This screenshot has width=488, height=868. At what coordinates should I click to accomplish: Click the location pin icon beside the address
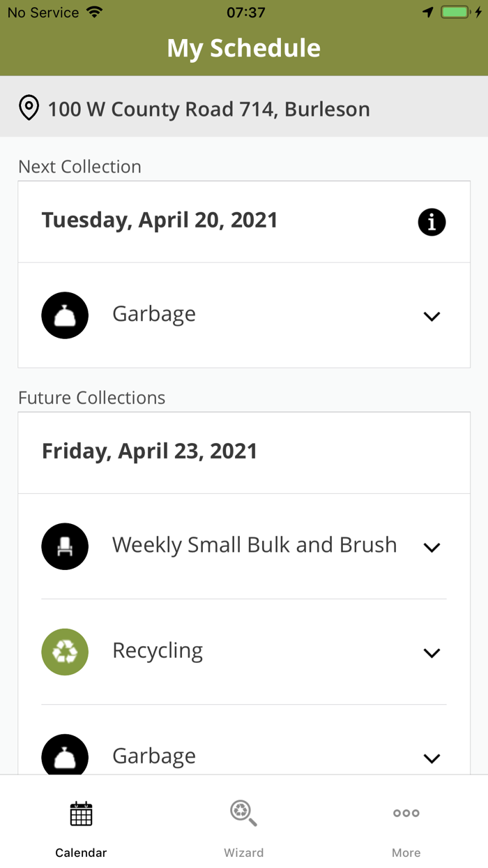[x=28, y=108]
